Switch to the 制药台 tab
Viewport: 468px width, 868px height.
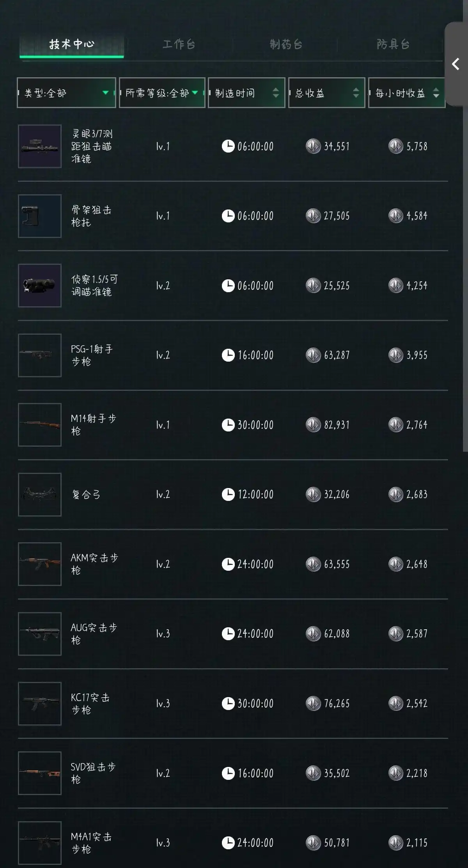click(x=286, y=44)
